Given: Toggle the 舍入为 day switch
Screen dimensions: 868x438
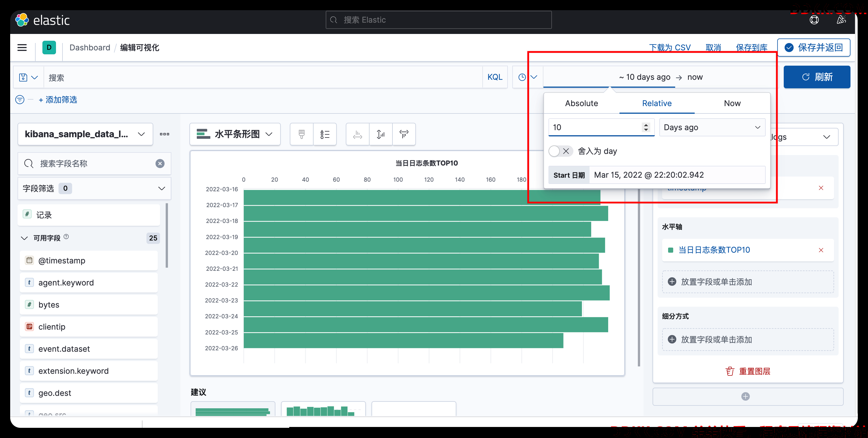Looking at the screenshot, I should pos(560,151).
